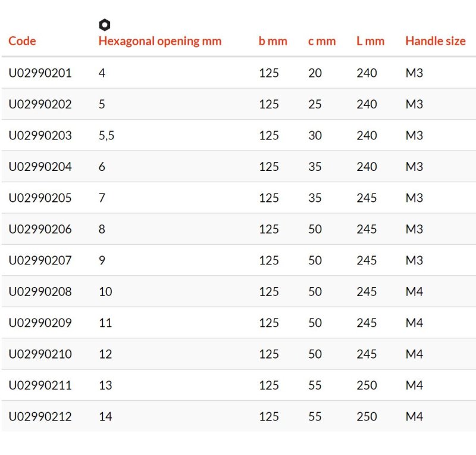Select the Hexagonal opening mm column header
The image size is (476, 455).
click(160, 41)
